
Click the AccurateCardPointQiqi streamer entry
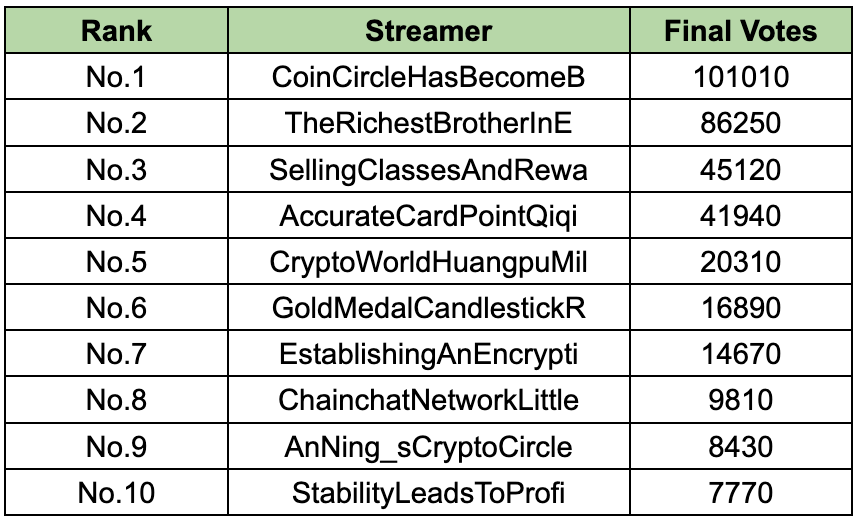(428, 216)
